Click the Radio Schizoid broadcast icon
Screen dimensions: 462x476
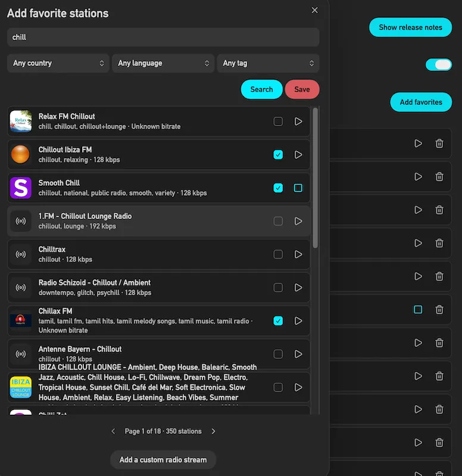pyautogui.click(x=21, y=287)
